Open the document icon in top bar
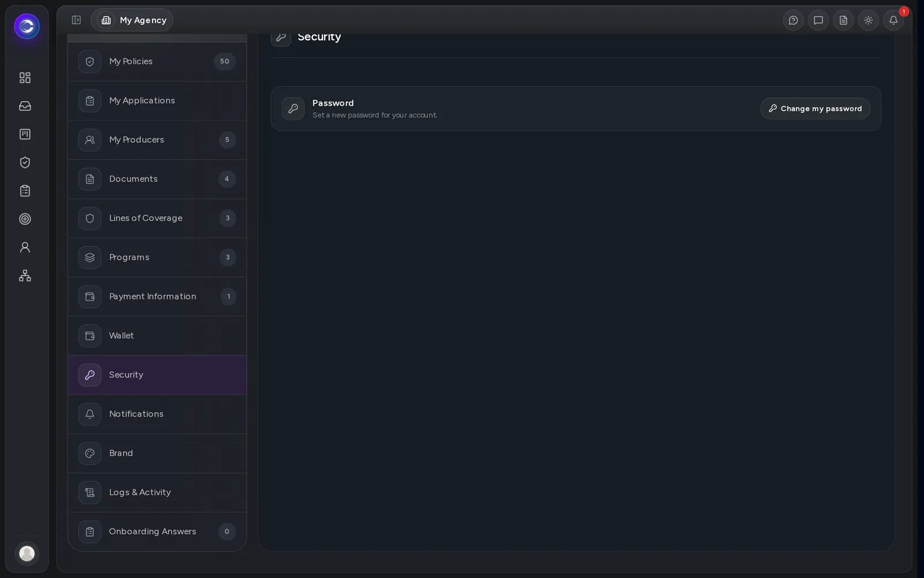 [843, 20]
